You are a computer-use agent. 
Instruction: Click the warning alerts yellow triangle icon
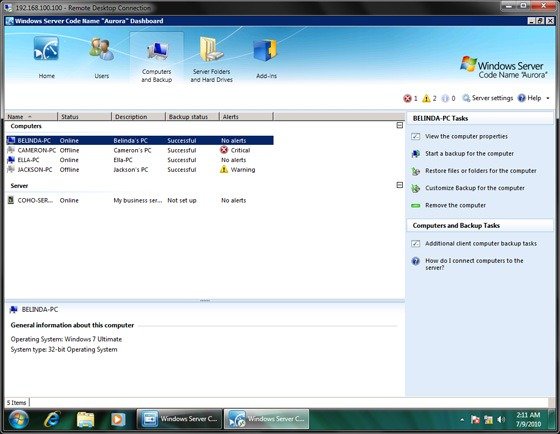coord(426,98)
